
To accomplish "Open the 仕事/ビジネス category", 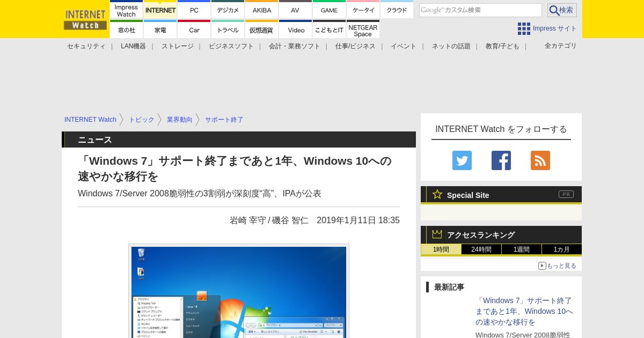I will click(x=355, y=46).
